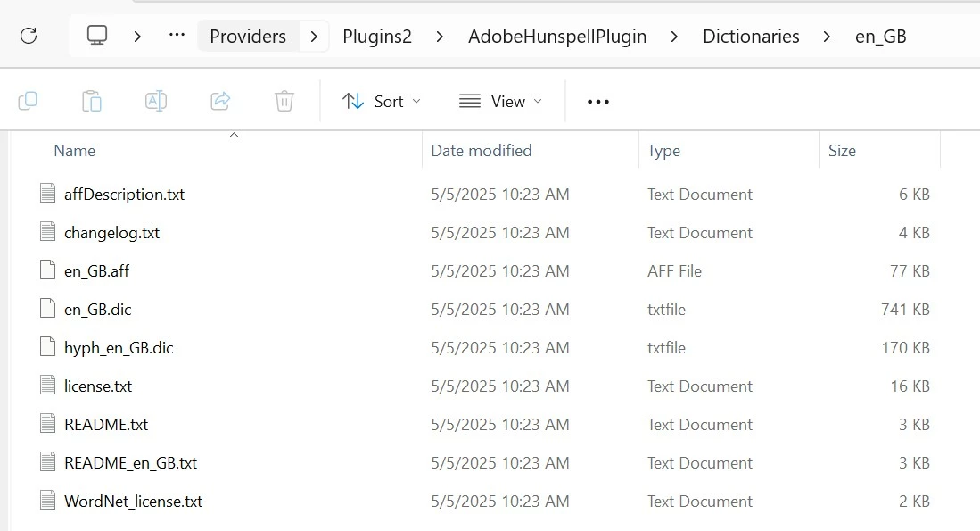The height and width of the screenshot is (531, 980).
Task: Click the Copy toolbar icon
Action: 28,101
